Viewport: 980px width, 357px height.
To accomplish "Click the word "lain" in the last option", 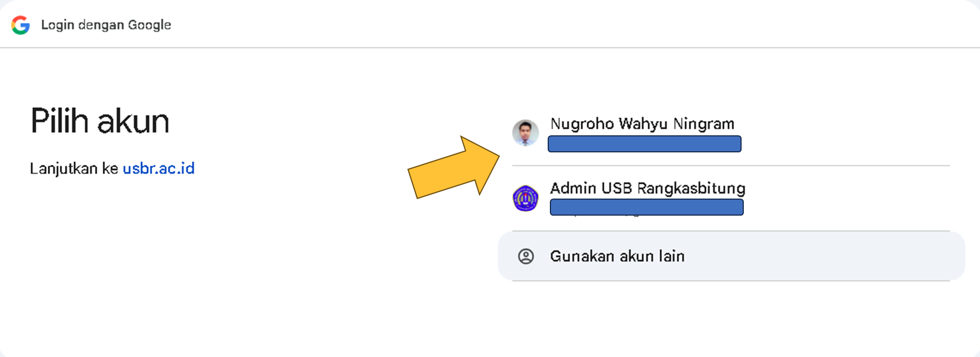I will point(671,256).
